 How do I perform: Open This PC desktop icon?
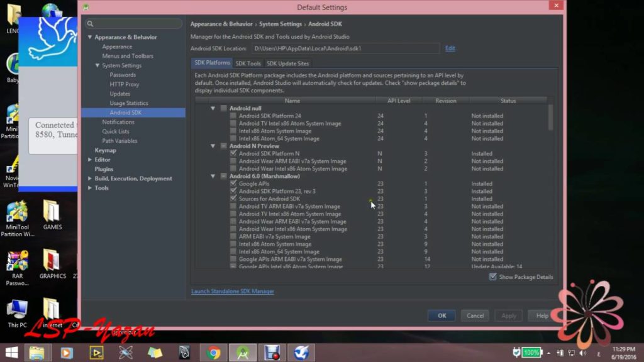(x=17, y=314)
